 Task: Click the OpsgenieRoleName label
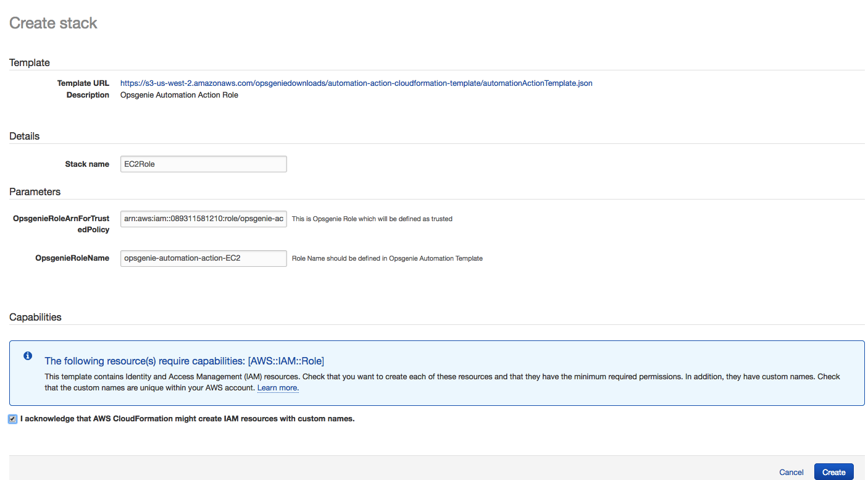(x=72, y=258)
